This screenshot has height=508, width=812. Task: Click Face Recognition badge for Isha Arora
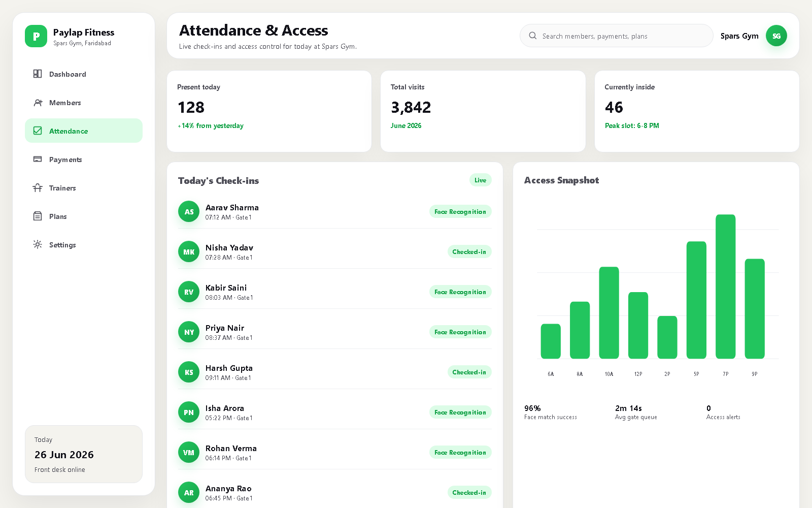[460, 412]
